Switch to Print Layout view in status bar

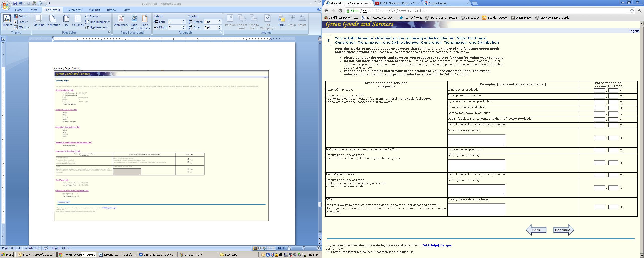(x=255, y=248)
